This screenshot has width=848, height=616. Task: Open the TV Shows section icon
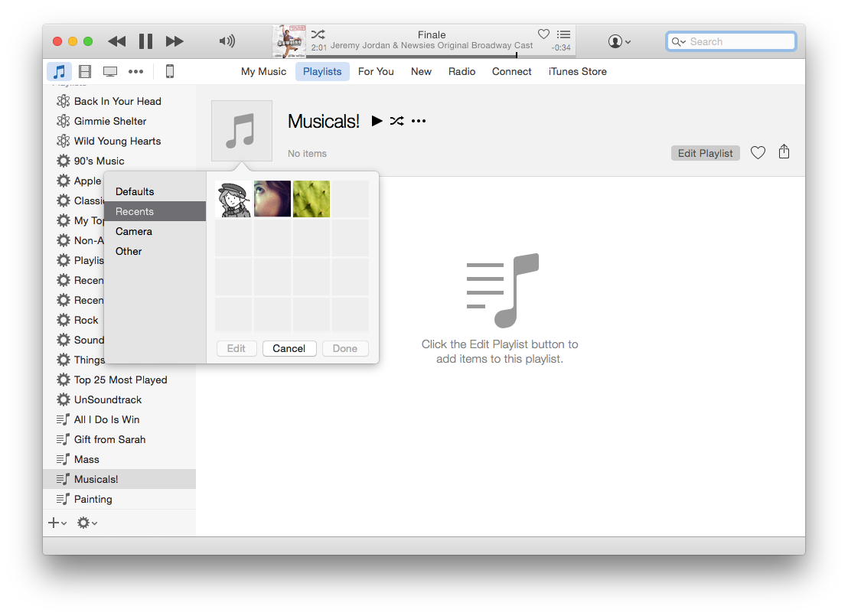click(x=110, y=70)
